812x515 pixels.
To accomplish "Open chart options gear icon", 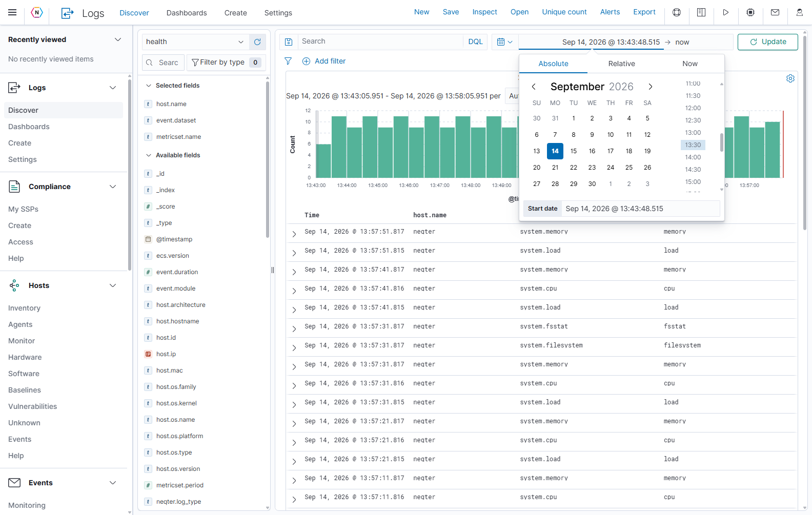I will 790,78.
